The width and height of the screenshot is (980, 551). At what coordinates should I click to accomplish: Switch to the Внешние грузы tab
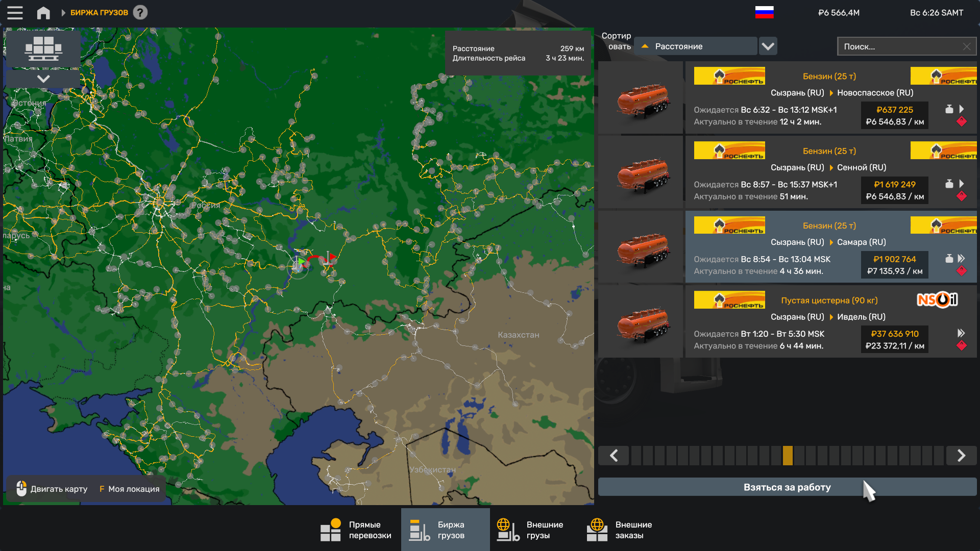point(531,530)
